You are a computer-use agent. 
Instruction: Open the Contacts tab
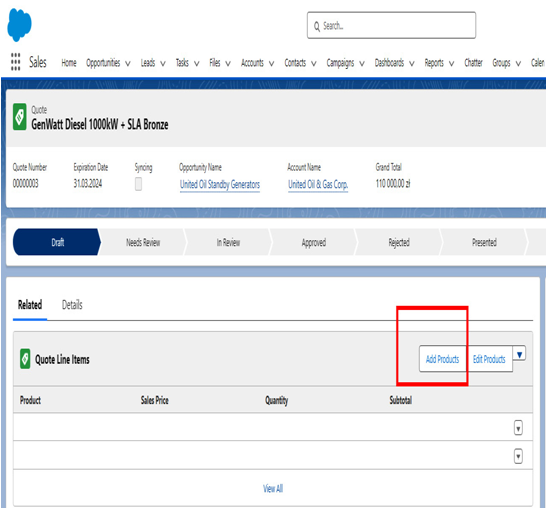point(295,63)
